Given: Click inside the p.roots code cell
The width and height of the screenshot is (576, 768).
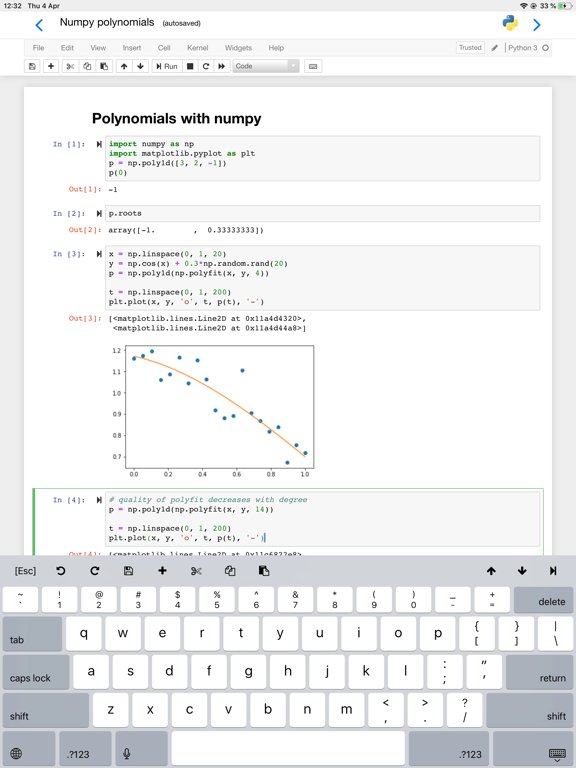Looking at the screenshot, I should tap(322, 214).
